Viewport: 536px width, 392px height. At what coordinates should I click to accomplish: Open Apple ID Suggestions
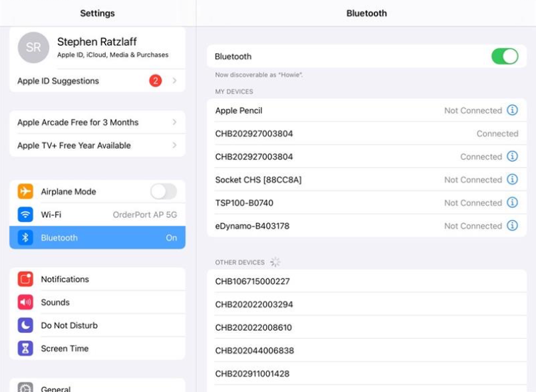click(x=97, y=80)
